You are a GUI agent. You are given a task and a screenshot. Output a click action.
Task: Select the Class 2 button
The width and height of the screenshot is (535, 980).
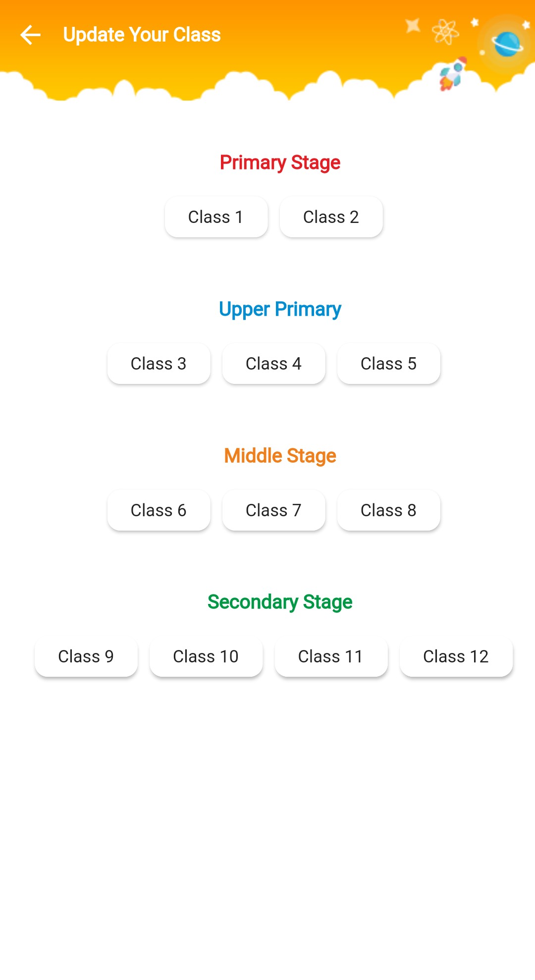pos(331,217)
